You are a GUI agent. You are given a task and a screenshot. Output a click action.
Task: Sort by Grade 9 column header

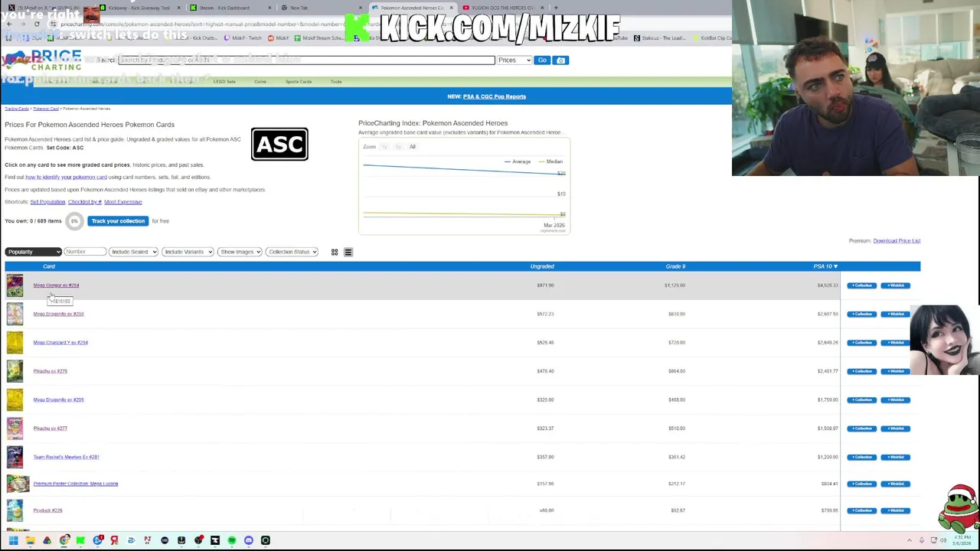pos(675,266)
